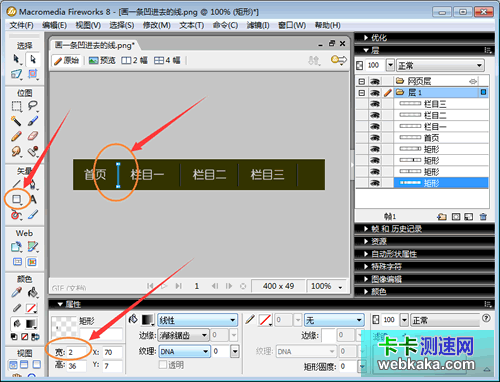Select the Pencil tool
500x382 pixels.
click(16, 136)
